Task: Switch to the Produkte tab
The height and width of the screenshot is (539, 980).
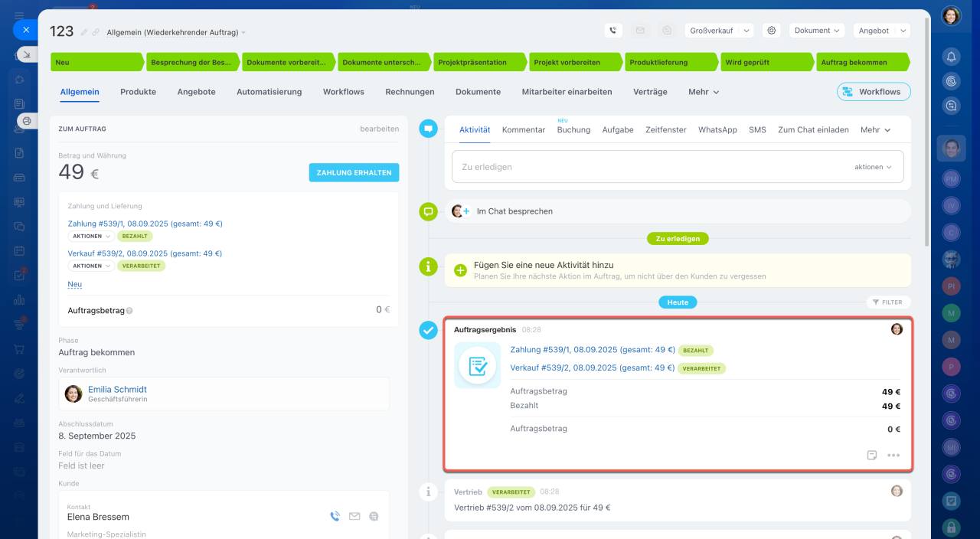Action: (x=138, y=92)
